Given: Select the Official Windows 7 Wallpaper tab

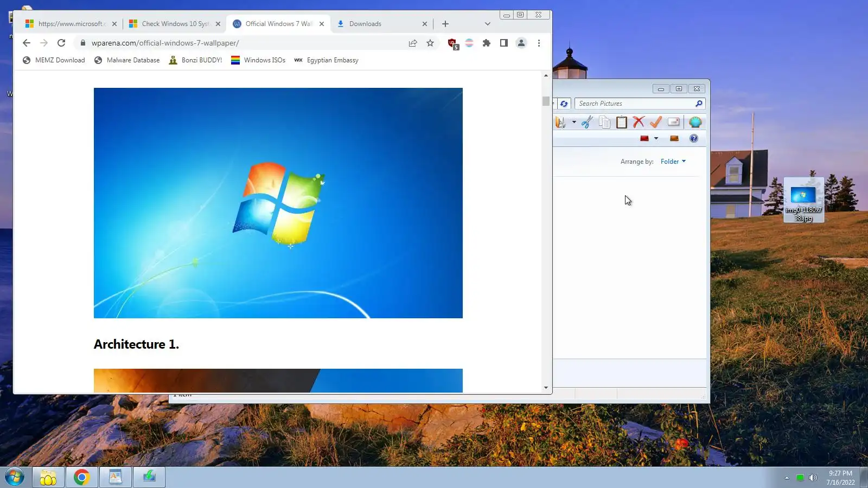Looking at the screenshot, I should 278,24.
